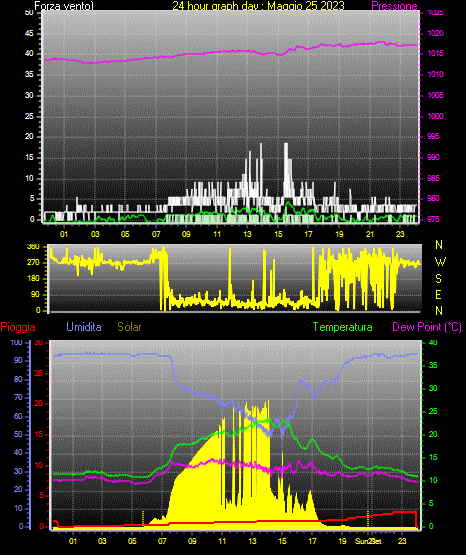Click the 1020 pressure scale value
This screenshot has width=466, height=555.
click(x=435, y=33)
